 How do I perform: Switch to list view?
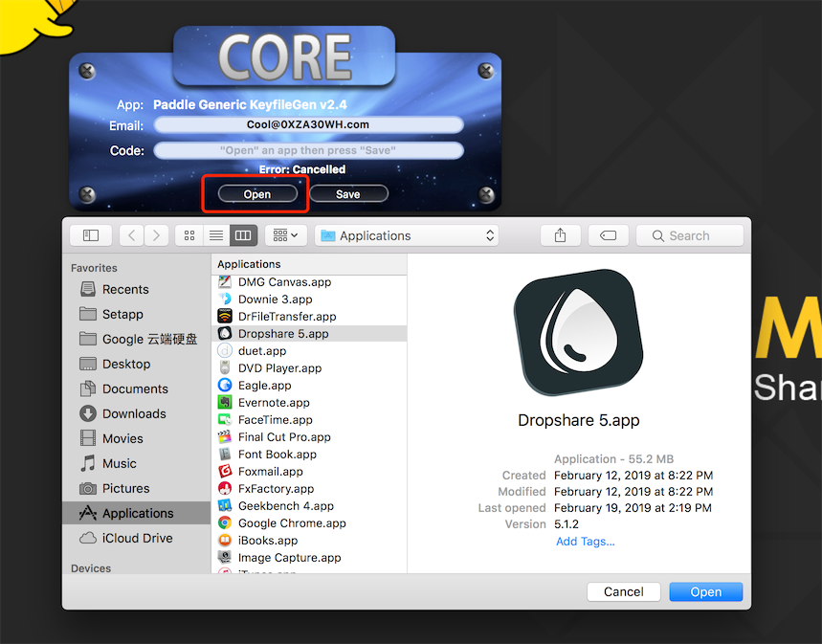point(216,235)
